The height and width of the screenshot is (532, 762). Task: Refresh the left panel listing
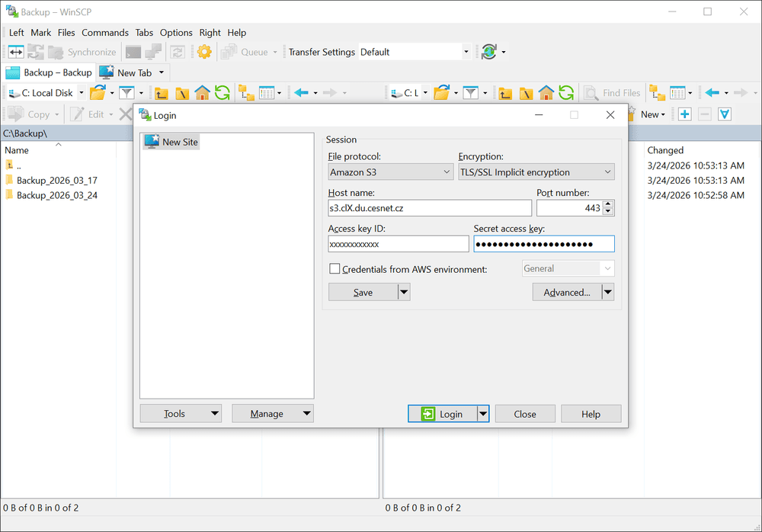(x=223, y=92)
